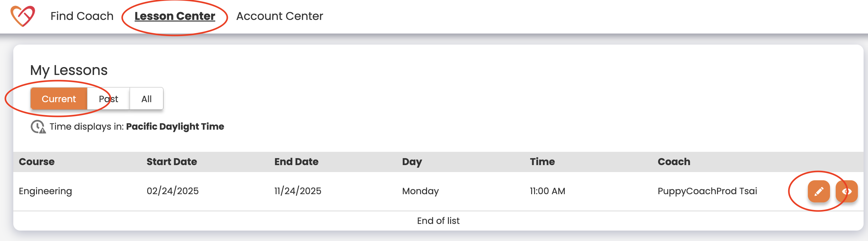
Task: Click the Pacific Daylight Time label
Action: pyautogui.click(x=175, y=127)
